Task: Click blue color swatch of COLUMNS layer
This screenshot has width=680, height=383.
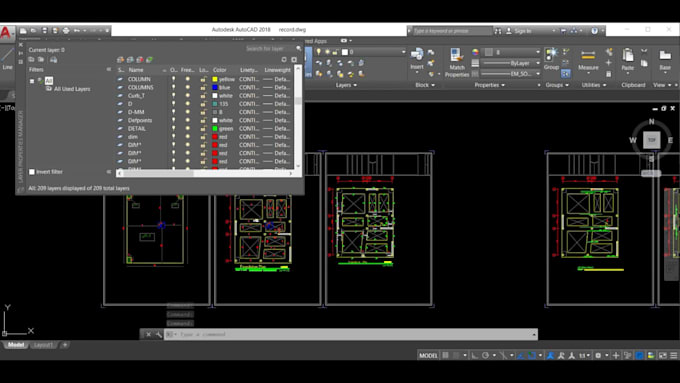Action: 215,88
